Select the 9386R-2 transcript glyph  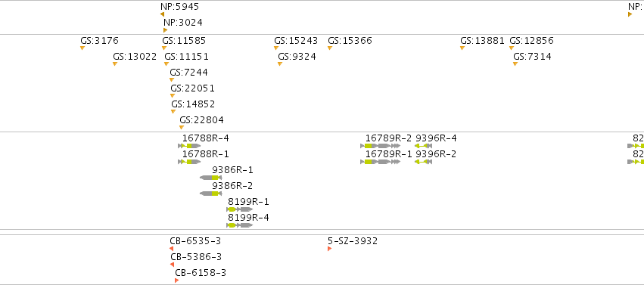point(210,194)
